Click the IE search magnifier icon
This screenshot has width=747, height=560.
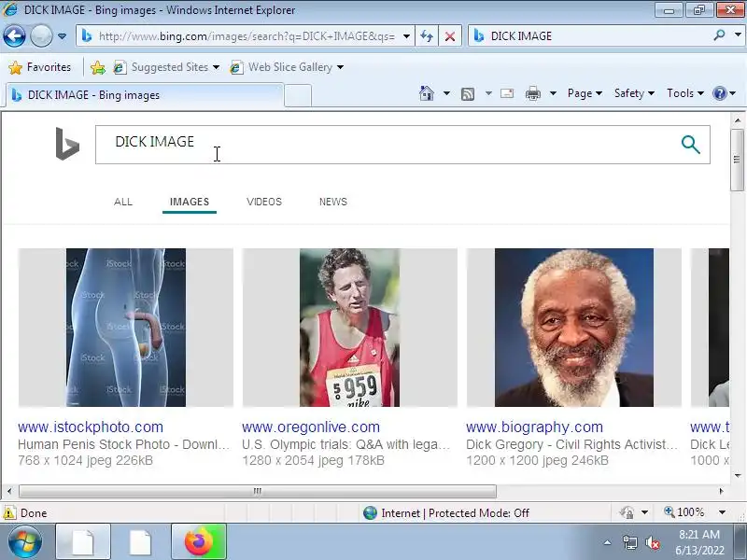point(719,35)
